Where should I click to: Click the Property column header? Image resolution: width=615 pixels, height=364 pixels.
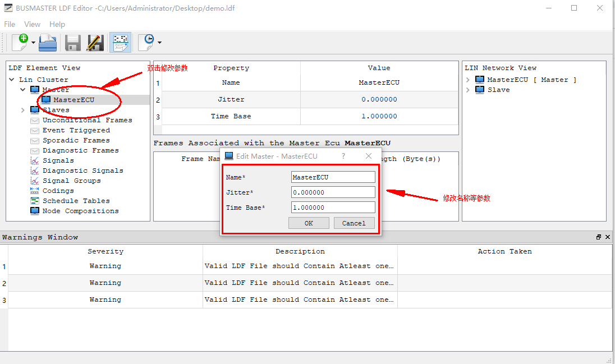click(x=231, y=68)
